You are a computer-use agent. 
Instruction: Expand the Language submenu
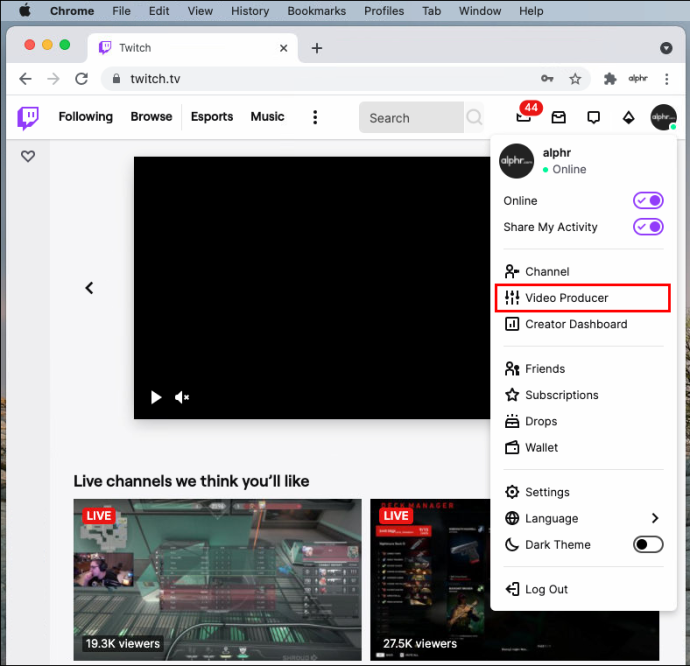(x=583, y=518)
